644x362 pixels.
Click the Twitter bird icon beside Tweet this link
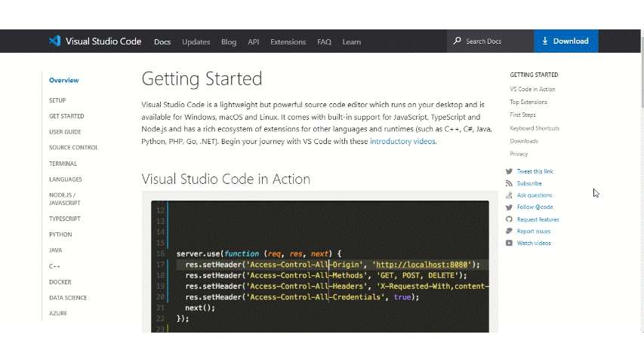point(510,171)
